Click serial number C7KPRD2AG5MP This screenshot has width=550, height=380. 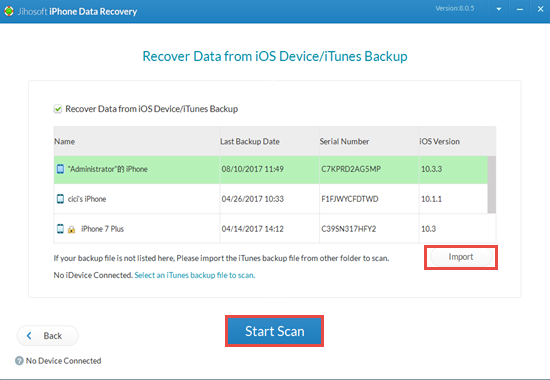click(351, 169)
